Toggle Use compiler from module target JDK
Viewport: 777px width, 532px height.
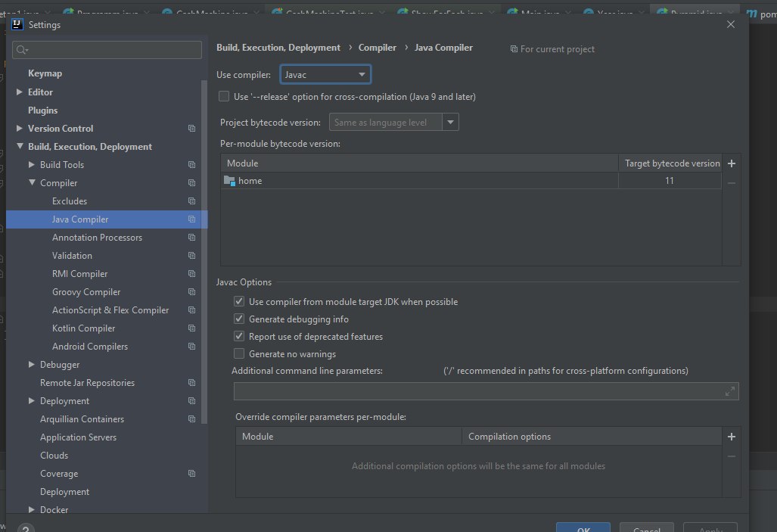239,301
